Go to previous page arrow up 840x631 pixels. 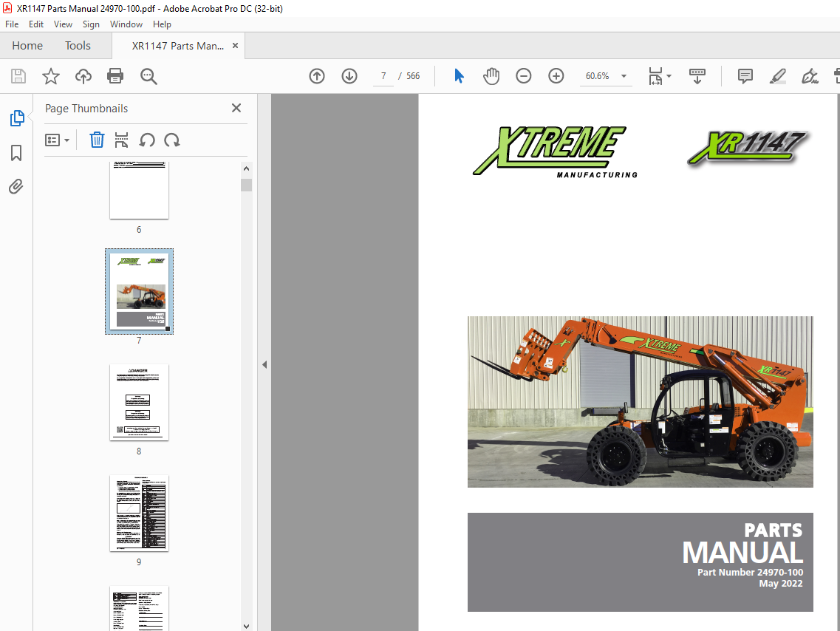coord(317,76)
